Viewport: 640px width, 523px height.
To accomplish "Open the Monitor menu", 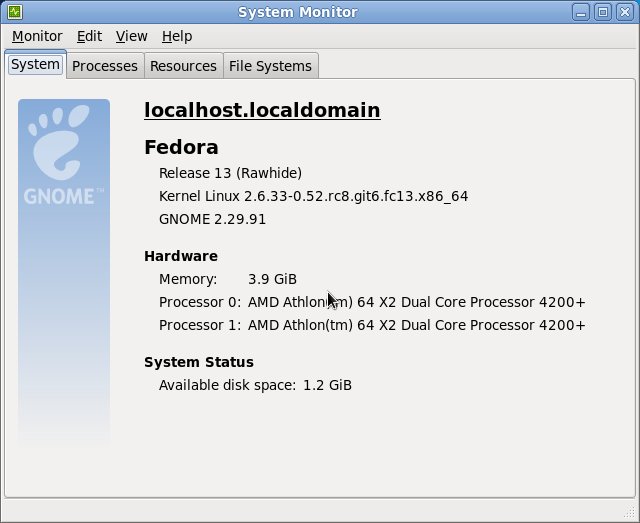I will tap(37, 36).
